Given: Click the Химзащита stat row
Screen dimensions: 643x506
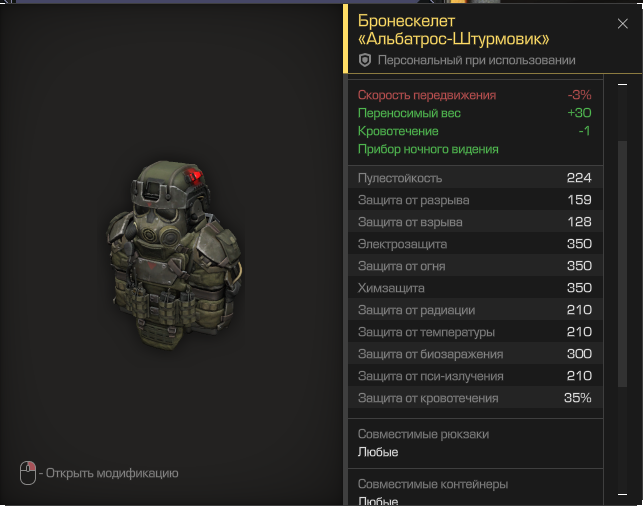Looking at the screenshot, I should click(x=475, y=288).
